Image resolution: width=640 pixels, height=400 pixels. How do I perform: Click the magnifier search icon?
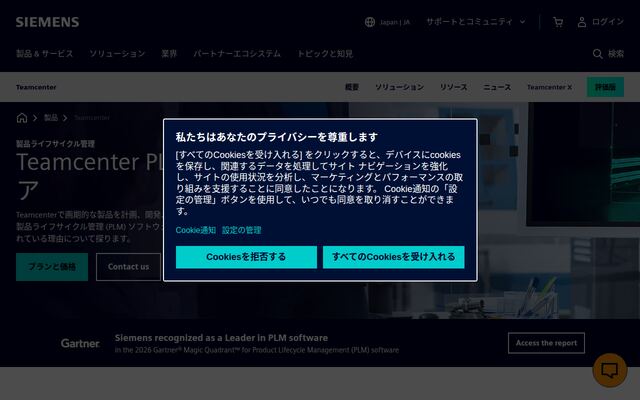pos(598,54)
